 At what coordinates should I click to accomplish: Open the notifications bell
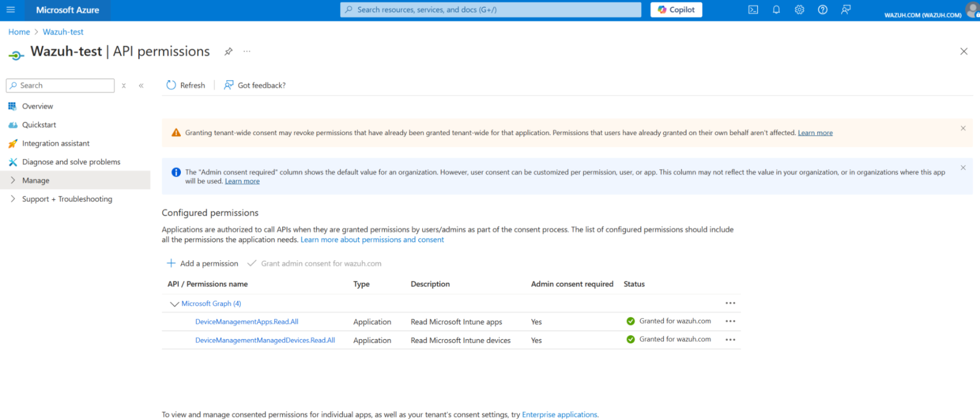[776, 10]
